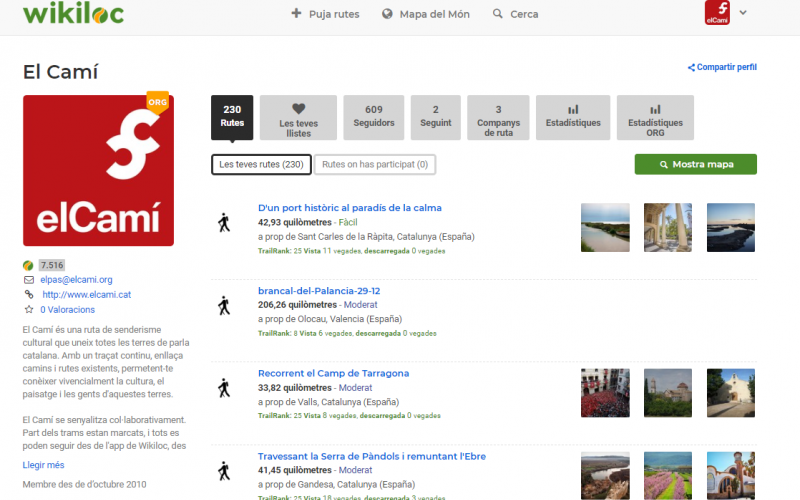800x500 pixels.
Task: Click hiker icon of Serra de Pàndols route
Action: [223, 471]
